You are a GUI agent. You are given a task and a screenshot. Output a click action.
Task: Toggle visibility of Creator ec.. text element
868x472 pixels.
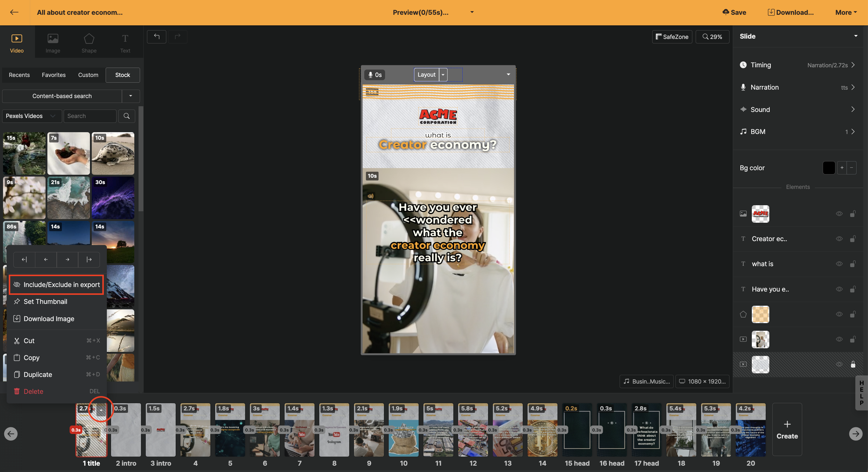pos(839,239)
